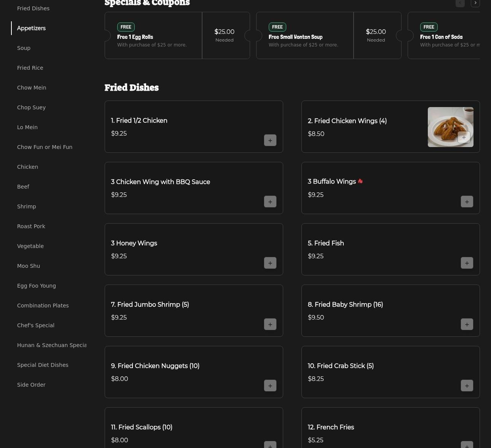Image resolution: width=491 pixels, height=448 pixels.
Task: Open 12. French Fries item details
Action: tap(391, 428)
